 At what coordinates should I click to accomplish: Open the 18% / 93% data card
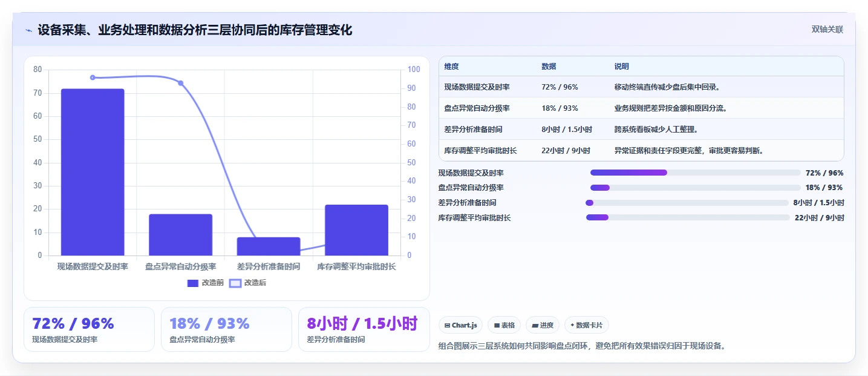click(x=226, y=329)
